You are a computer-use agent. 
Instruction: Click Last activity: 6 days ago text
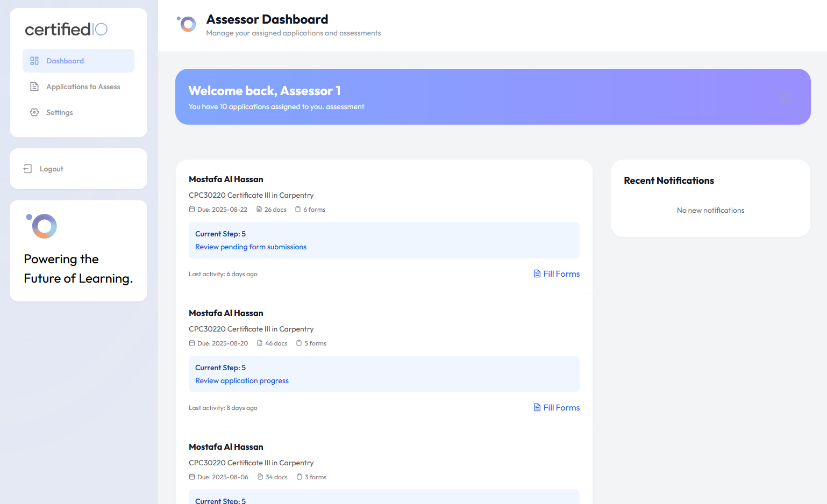[x=223, y=274]
